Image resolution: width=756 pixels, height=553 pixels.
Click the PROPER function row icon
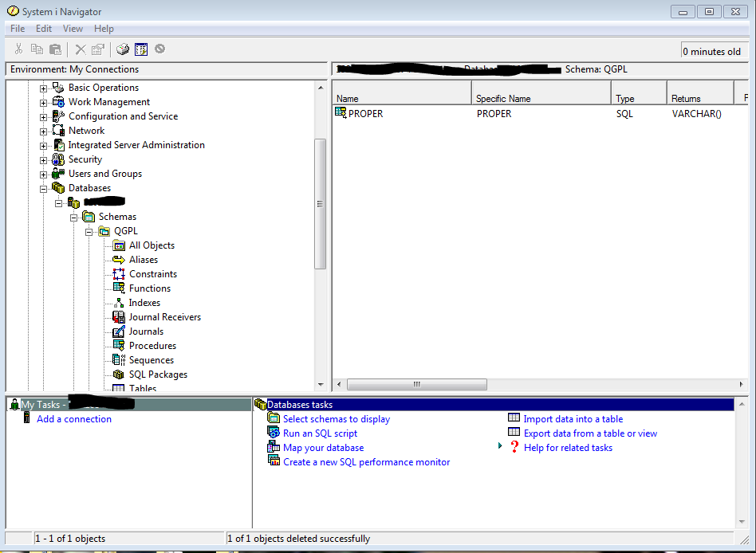[x=341, y=112]
